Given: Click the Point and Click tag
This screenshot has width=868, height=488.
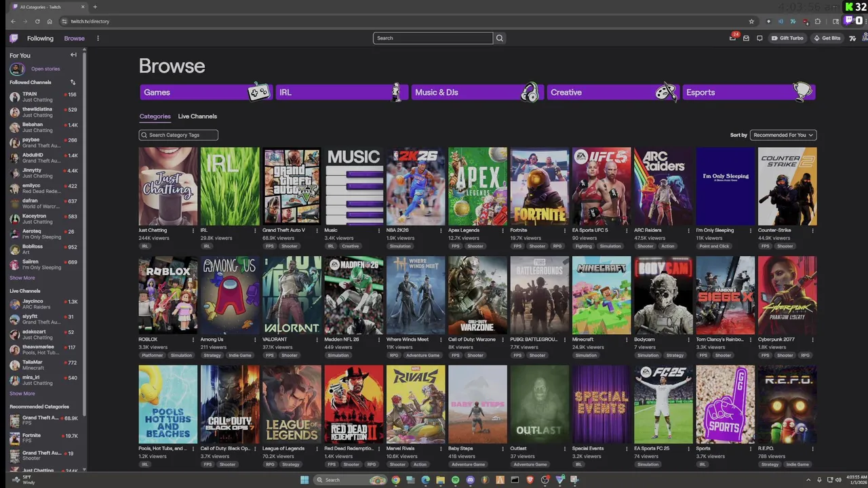Looking at the screenshot, I should [x=715, y=246].
